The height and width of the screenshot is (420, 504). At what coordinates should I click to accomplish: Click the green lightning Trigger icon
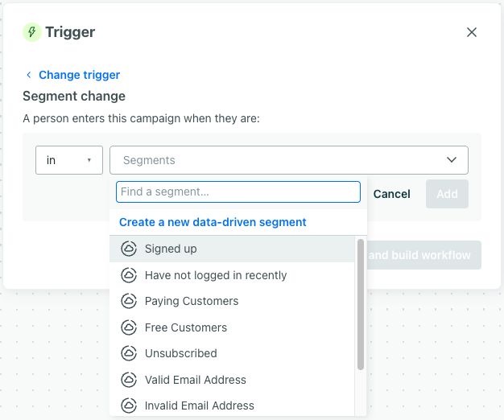point(31,32)
